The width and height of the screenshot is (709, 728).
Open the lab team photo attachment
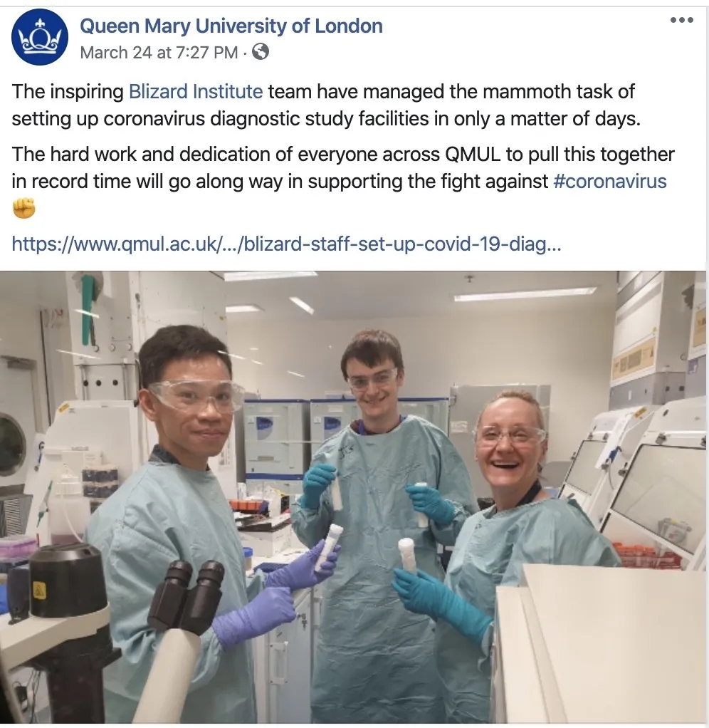(354, 496)
